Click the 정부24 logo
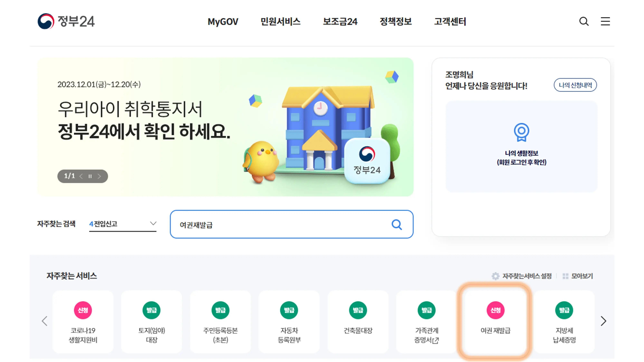 pos(66,22)
